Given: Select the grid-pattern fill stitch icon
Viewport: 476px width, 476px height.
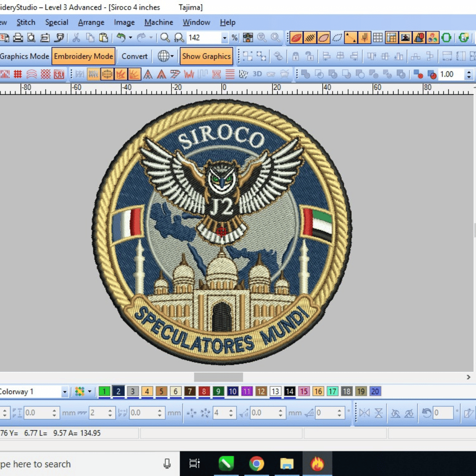Looking at the screenshot, I should click(x=18, y=74).
